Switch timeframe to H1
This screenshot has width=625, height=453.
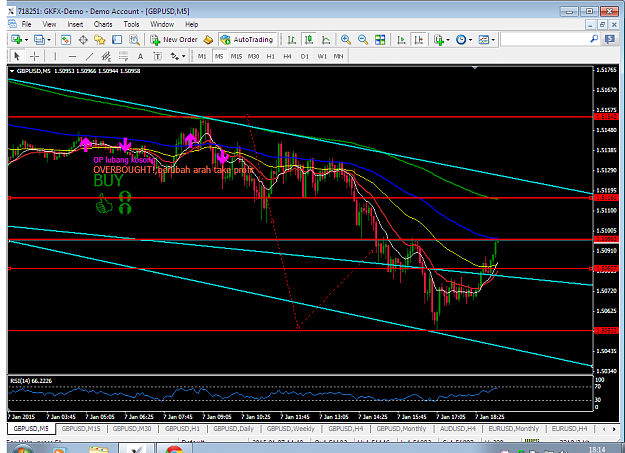coord(271,56)
